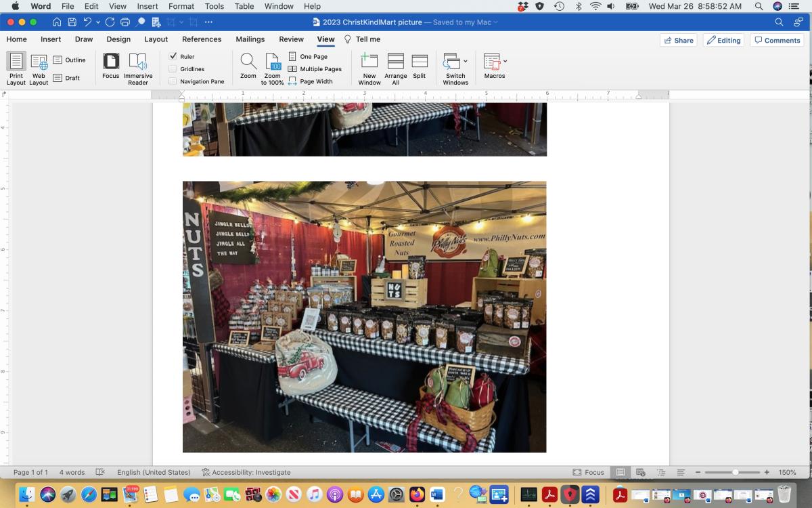Switch to Draft view in ribbon

tap(66, 78)
